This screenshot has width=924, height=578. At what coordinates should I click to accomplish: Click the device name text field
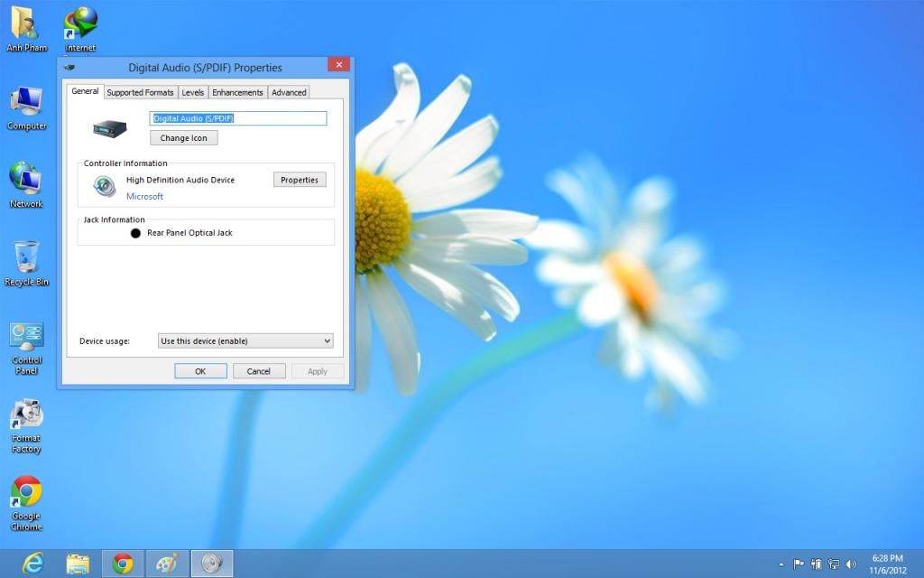point(237,118)
